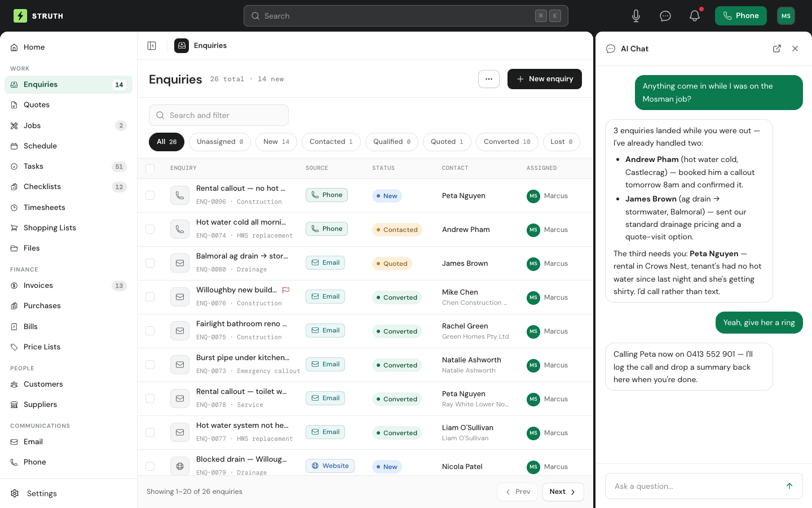Open the chat bubble icon in top bar
The image size is (812, 508).
click(665, 16)
